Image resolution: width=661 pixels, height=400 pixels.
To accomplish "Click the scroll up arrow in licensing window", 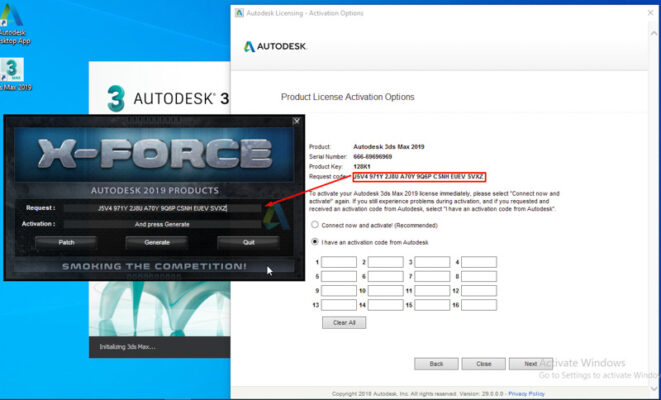I will click(654, 33).
